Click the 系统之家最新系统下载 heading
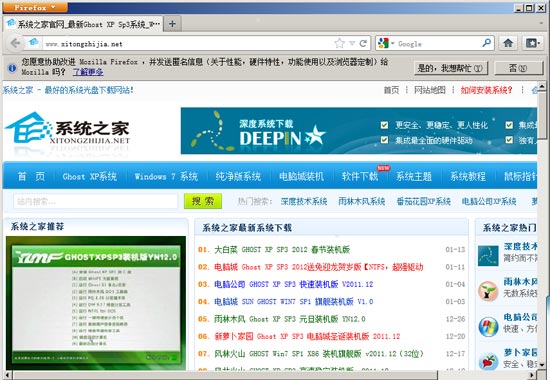 (x=247, y=228)
